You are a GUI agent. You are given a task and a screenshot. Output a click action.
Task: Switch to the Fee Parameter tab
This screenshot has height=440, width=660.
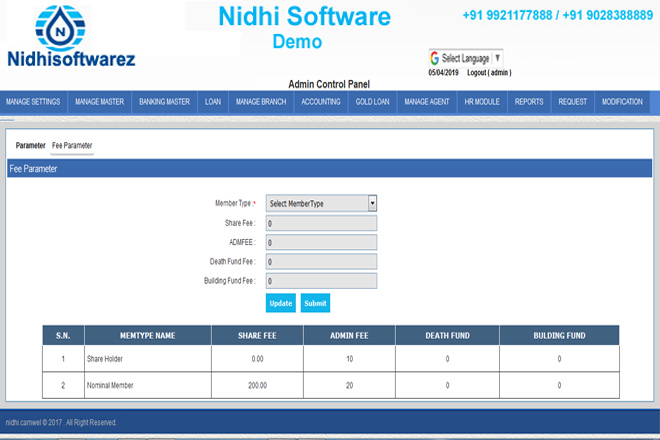point(72,146)
